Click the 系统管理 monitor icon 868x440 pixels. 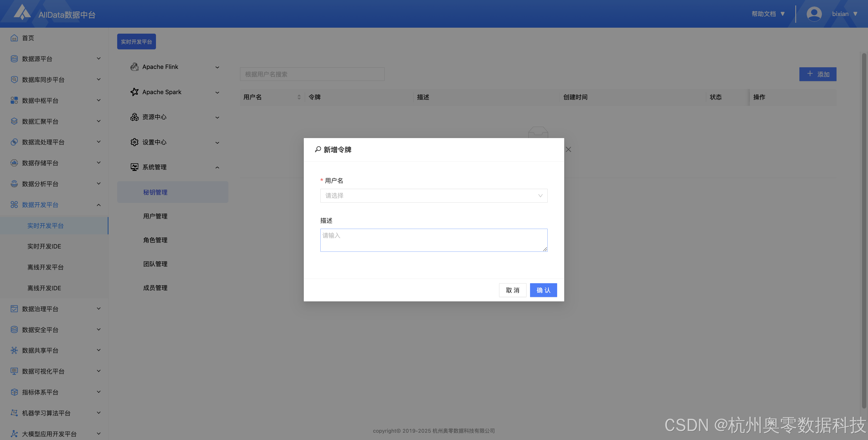coord(135,167)
